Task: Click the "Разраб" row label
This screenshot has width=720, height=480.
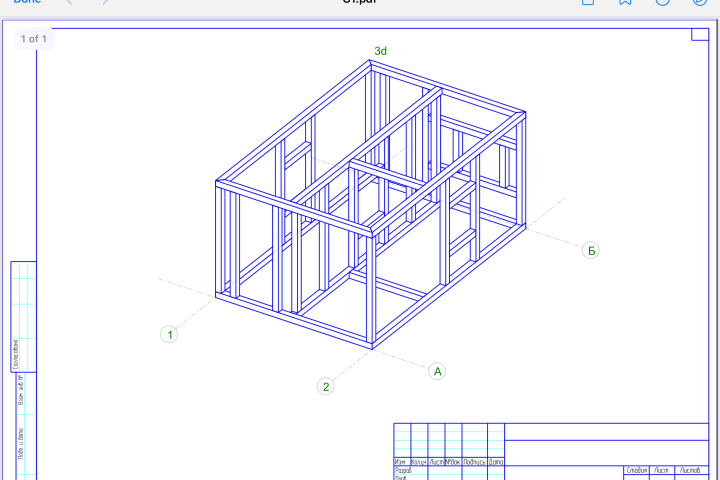Action: pos(404,470)
